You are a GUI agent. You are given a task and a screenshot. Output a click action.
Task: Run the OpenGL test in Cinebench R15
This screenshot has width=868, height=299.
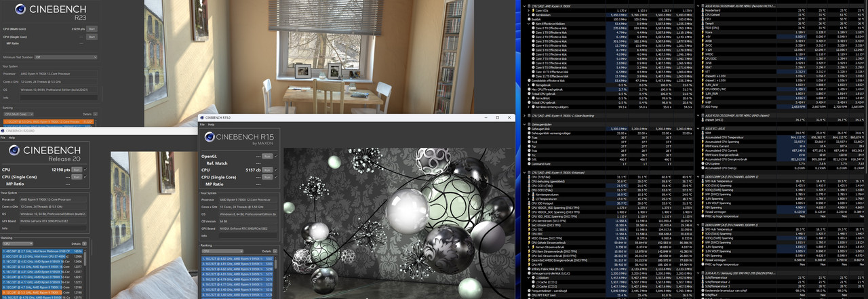(267, 156)
